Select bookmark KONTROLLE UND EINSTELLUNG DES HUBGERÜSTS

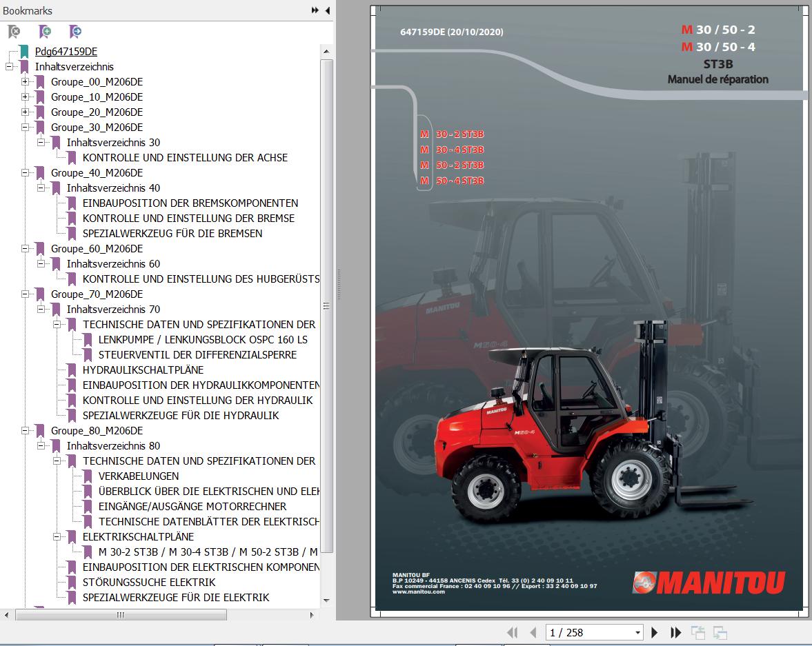coord(201,279)
